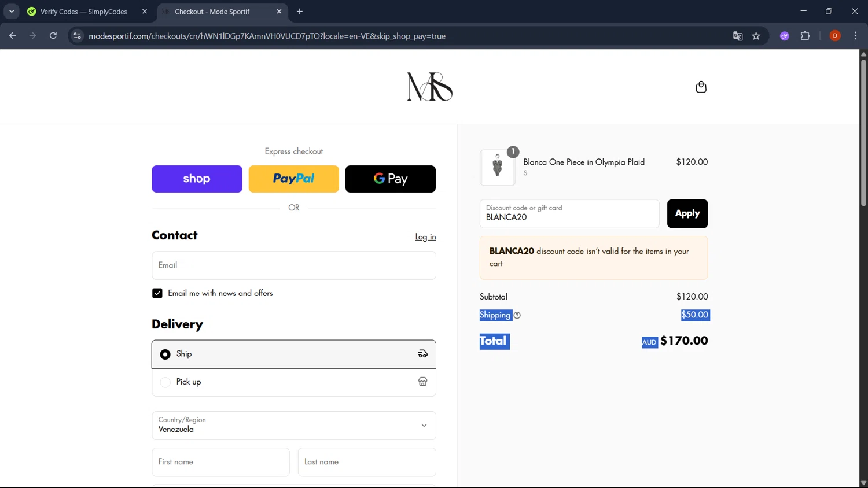
Task: Click scrollbar down arrow
Action: (x=863, y=483)
